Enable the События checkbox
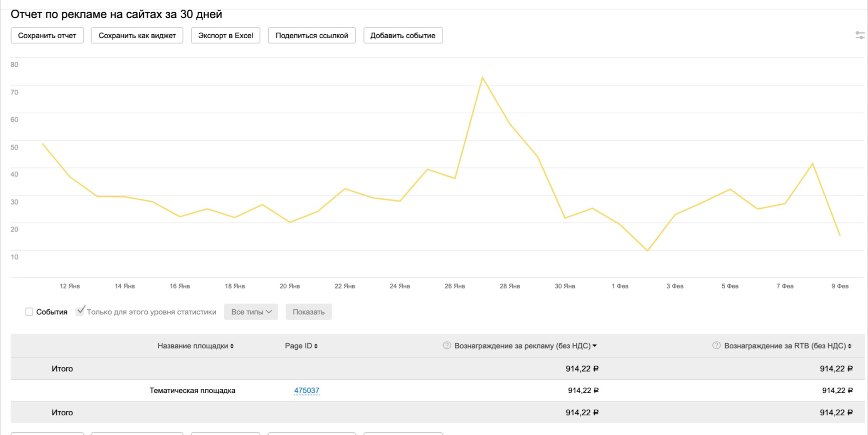Image resolution: width=868 pixels, height=435 pixels. tap(29, 312)
